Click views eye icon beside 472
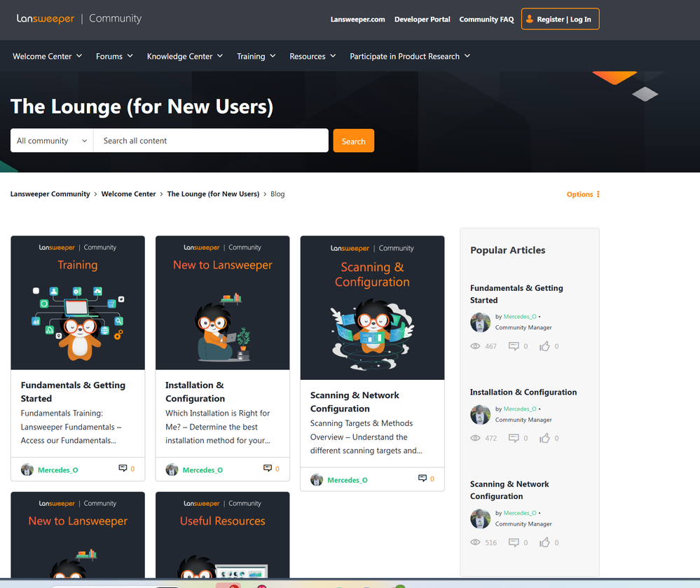Viewport: 700px width, 588px height. [x=476, y=439]
